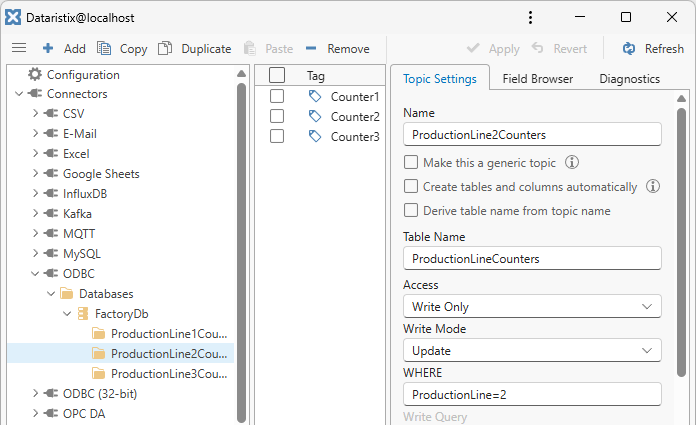Expand the OPC DA node
696x425 pixels.
(36, 413)
